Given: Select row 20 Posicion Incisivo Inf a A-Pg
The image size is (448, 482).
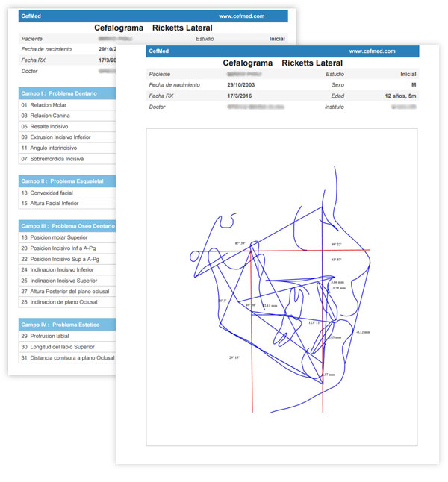Looking at the screenshot, I should pyautogui.click(x=67, y=248).
